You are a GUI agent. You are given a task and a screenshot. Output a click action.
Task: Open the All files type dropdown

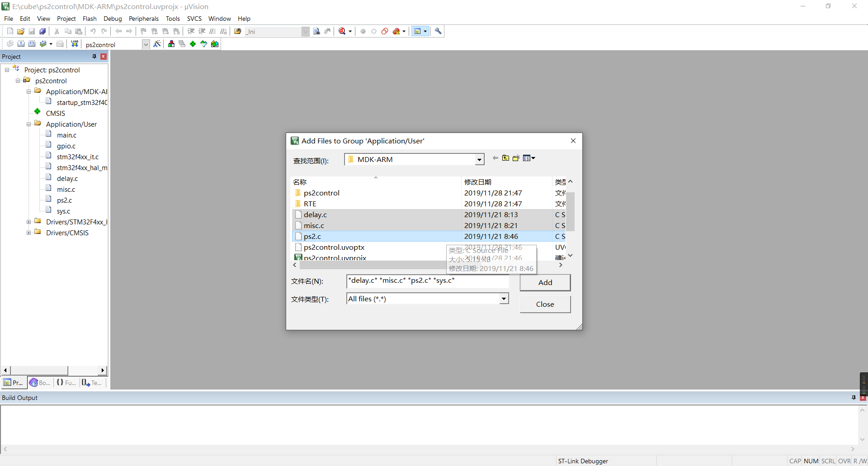(x=504, y=299)
